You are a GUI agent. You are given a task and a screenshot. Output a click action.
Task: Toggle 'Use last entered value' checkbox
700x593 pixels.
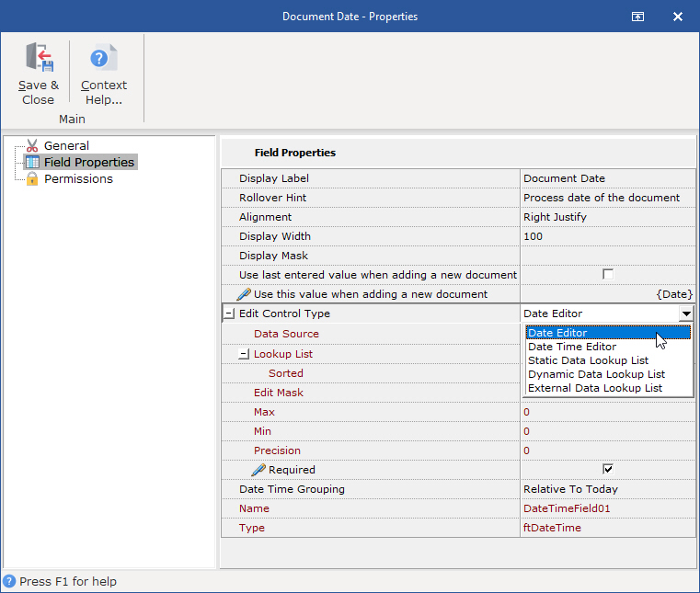(608, 274)
